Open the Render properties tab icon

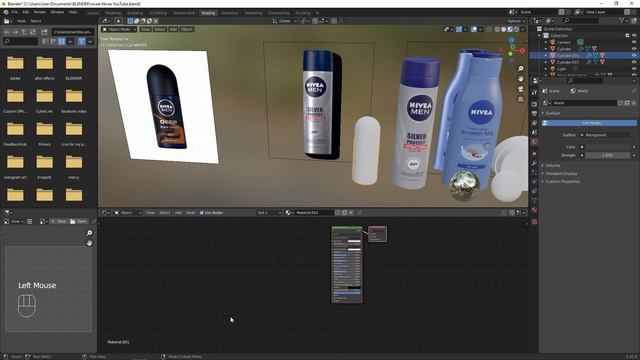pyautogui.click(x=534, y=104)
